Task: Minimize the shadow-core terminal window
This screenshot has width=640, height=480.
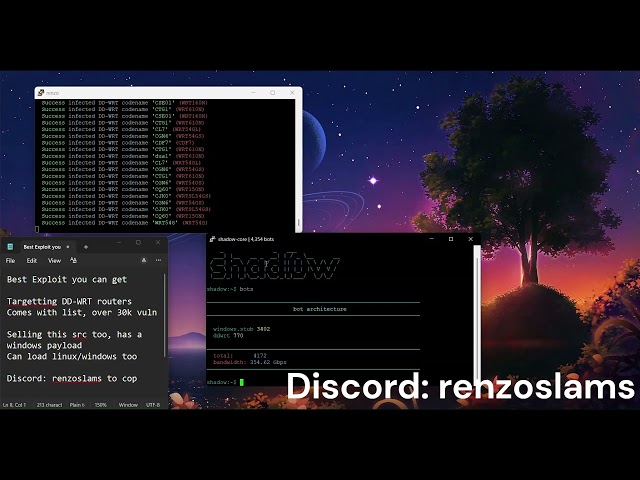Action: 431,239
